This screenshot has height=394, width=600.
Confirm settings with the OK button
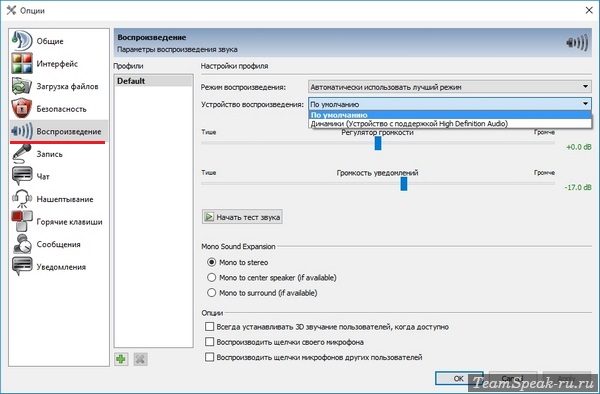(458, 378)
